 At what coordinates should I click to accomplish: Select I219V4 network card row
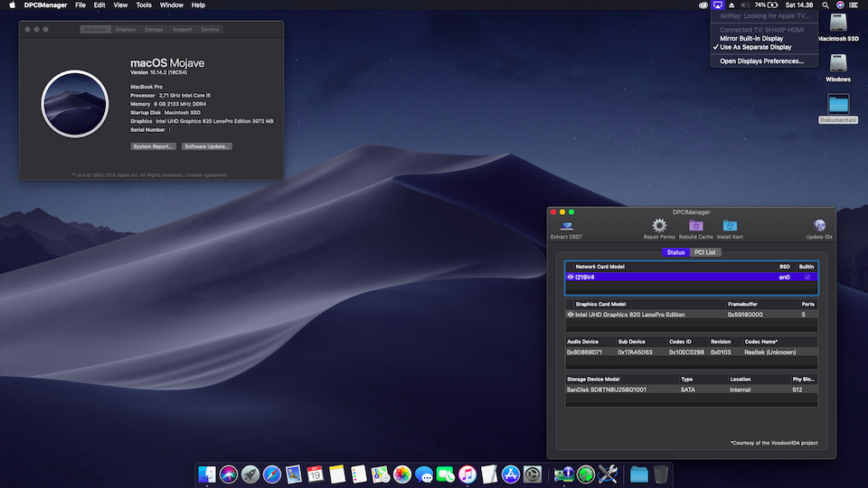click(x=692, y=277)
